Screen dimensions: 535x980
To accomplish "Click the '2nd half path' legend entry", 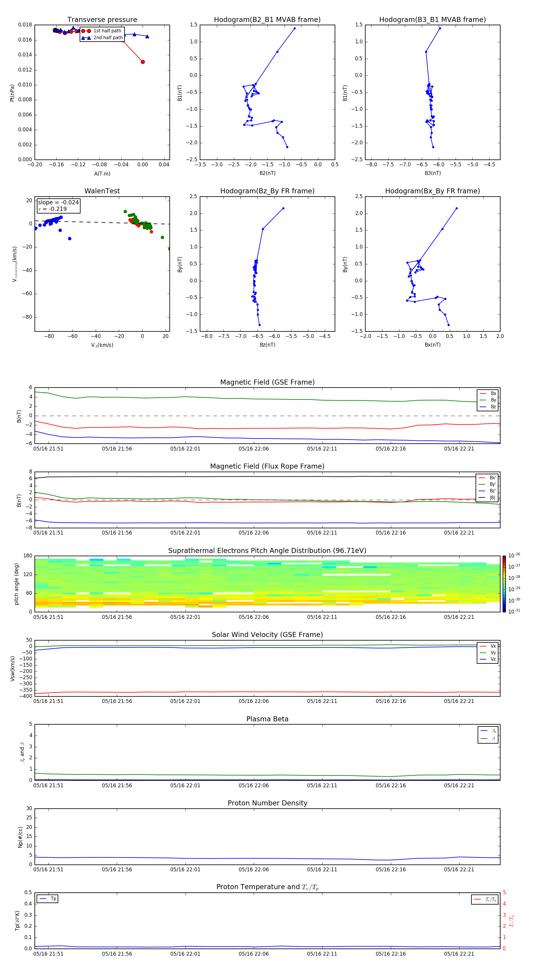I will (x=102, y=38).
